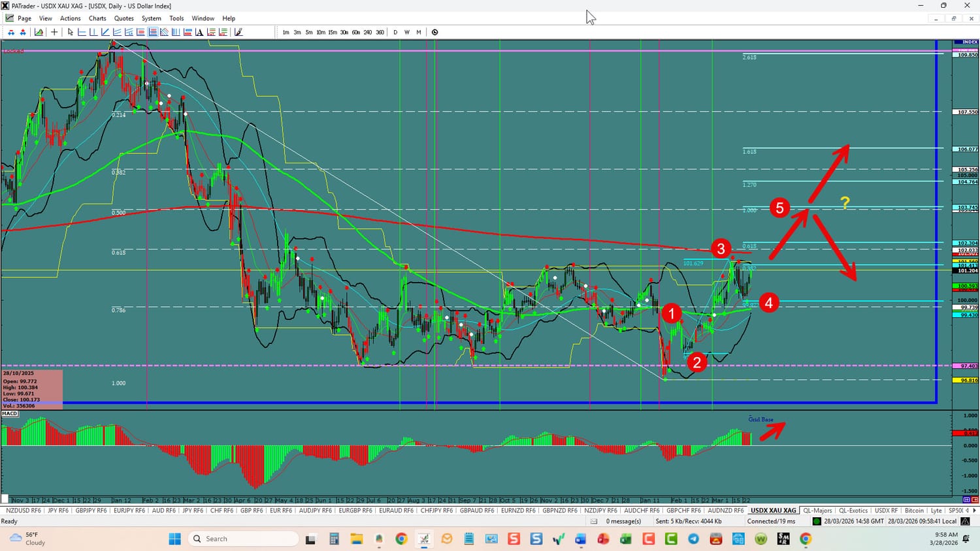Image resolution: width=980 pixels, height=551 pixels.
Task: Select the arrow pointer tool
Action: pos(71,32)
